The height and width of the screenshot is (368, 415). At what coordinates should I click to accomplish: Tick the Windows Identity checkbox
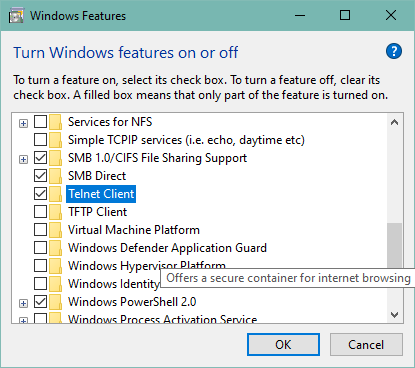pos(40,284)
